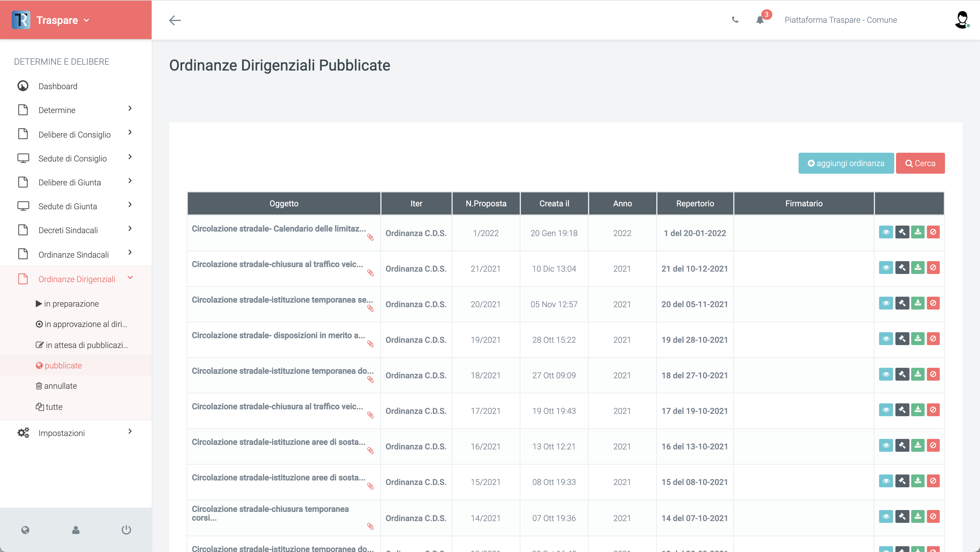980x552 pixels.
Task: Click the user profile icon in sidebar footer
Action: (x=76, y=530)
